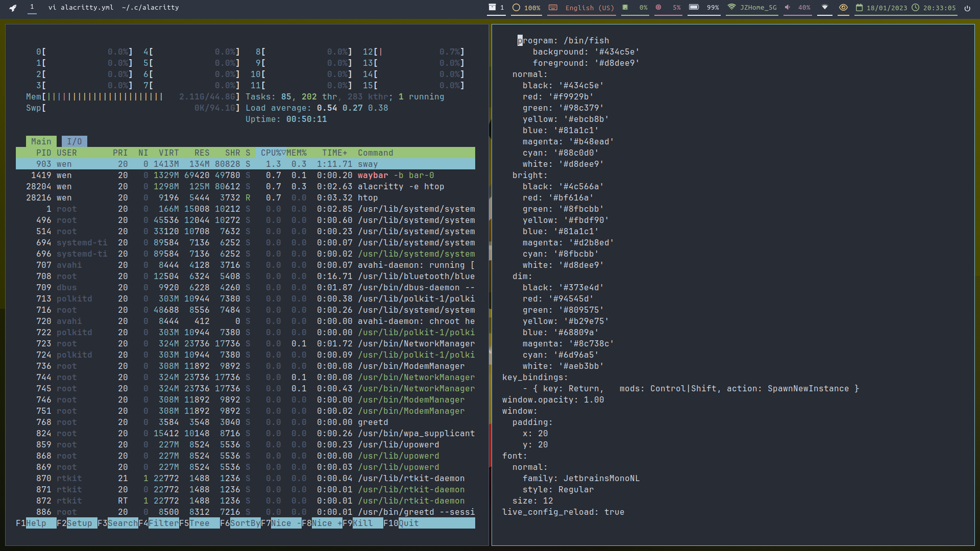Sort by the RES column header
The image size is (980, 551).
[202, 153]
